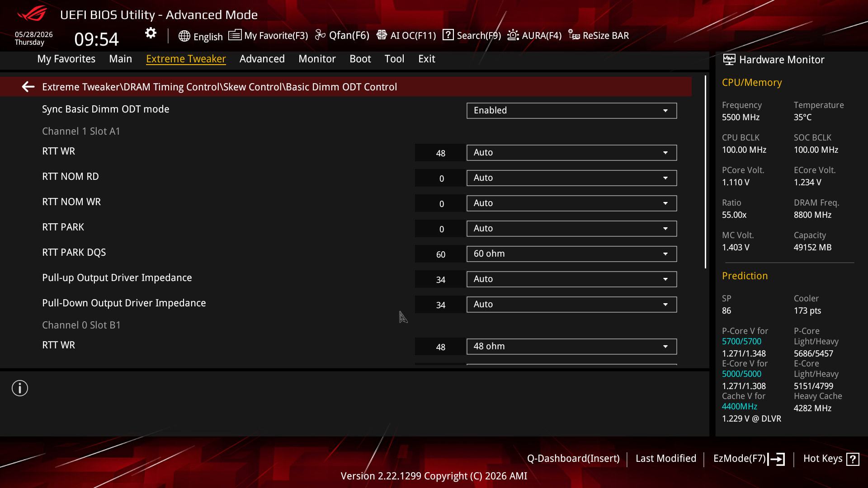Open RTT NOM RD dropdown
868x488 pixels.
click(x=571, y=178)
